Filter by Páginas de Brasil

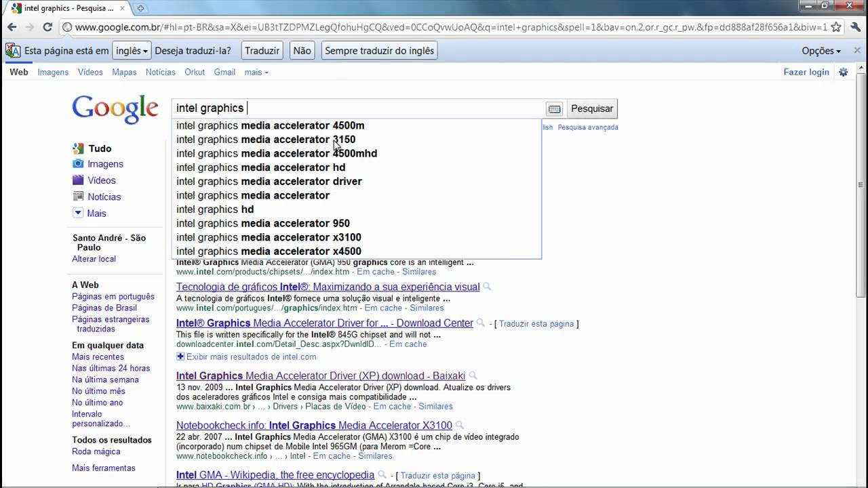click(x=104, y=308)
